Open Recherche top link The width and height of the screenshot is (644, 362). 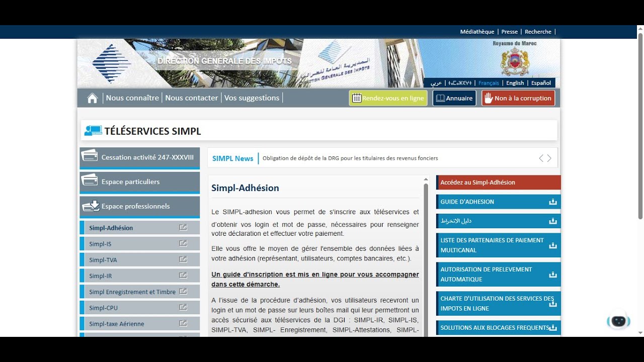click(538, 32)
